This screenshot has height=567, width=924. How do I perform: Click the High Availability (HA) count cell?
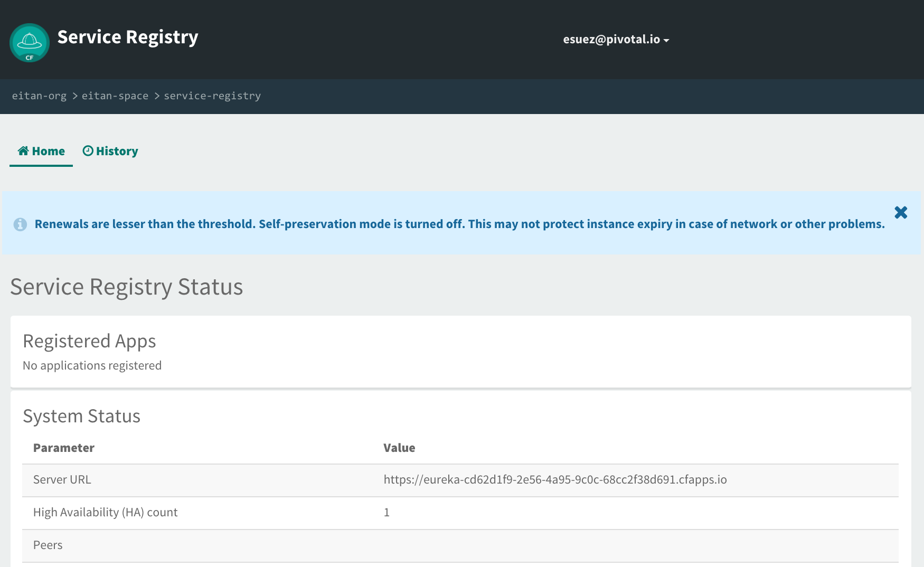click(106, 512)
